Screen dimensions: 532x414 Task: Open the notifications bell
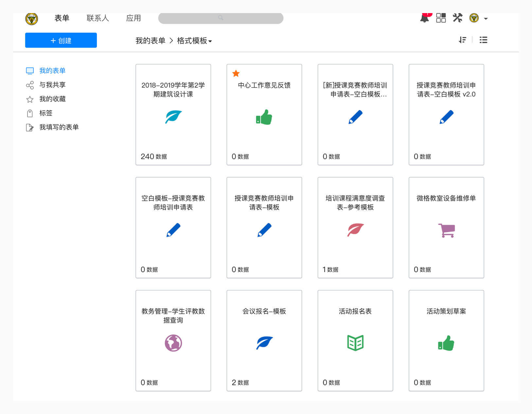tap(425, 18)
